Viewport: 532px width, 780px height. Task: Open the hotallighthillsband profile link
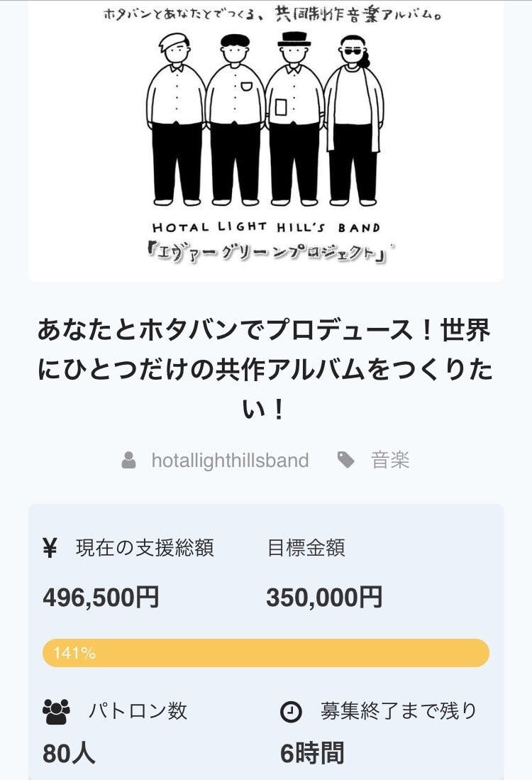(x=230, y=461)
